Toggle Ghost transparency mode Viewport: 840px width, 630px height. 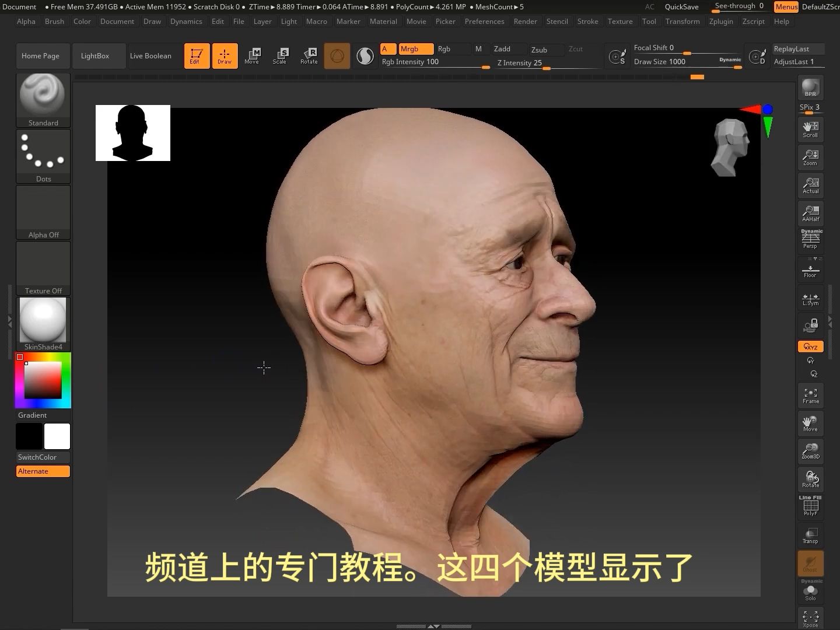810,563
